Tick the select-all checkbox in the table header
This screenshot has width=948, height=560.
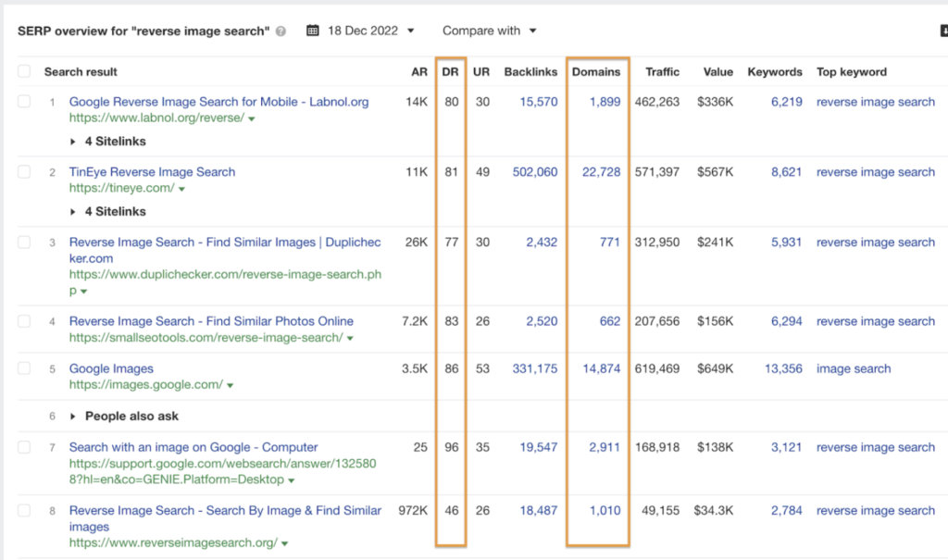24,71
